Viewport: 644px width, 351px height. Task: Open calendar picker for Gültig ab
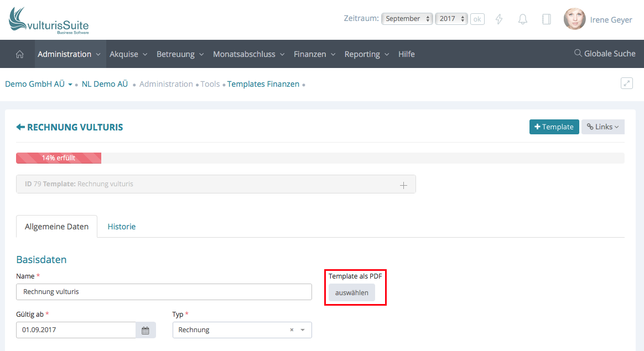pyautogui.click(x=146, y=330)
